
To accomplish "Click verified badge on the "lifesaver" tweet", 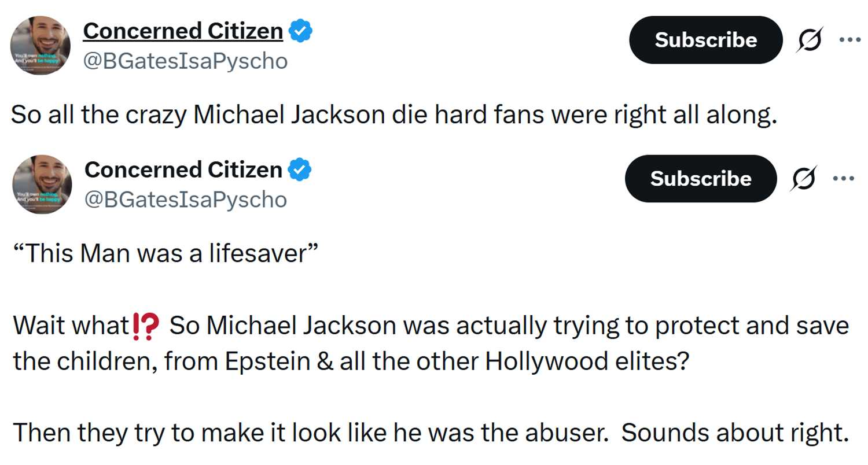I will pyautogui.click(x=300, y=170).
